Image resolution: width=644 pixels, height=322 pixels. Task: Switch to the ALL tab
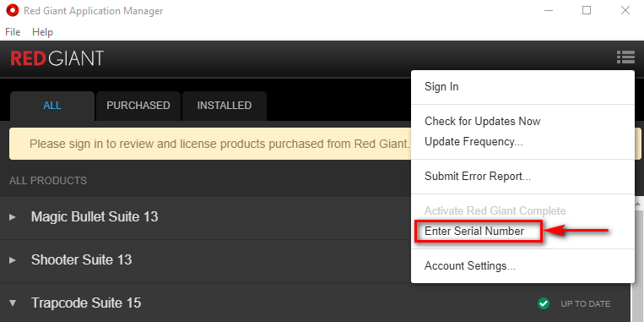(x=52, y=106)
